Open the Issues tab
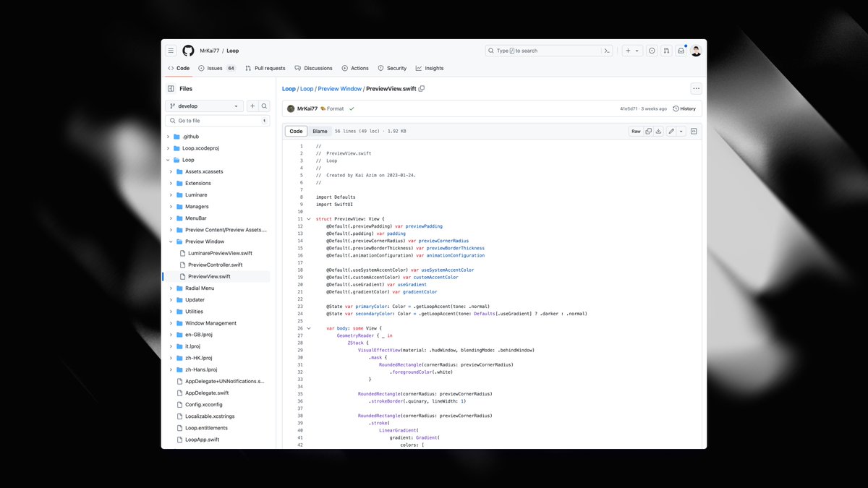 [x=217, y=68]
